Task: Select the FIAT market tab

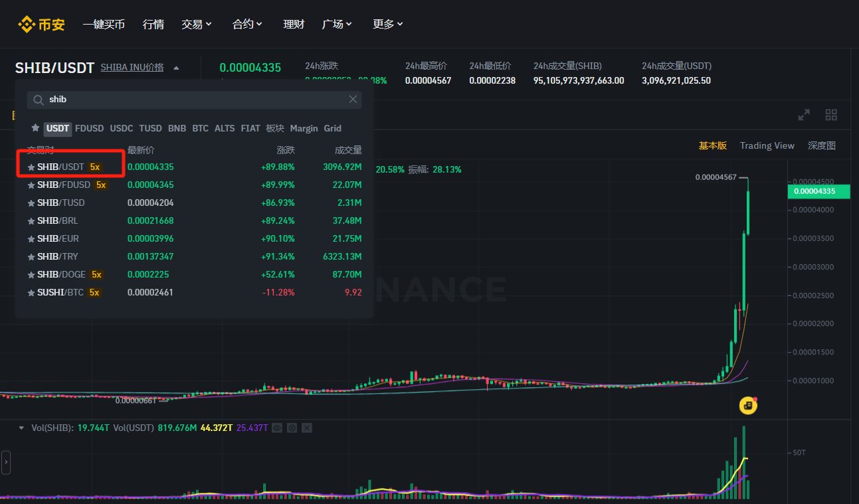Action: click(x=250, y=128)
